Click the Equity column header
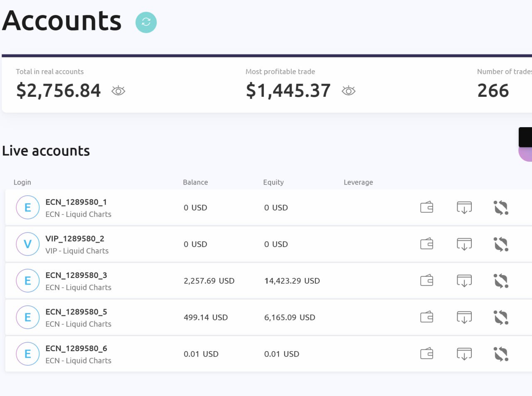Viewport: 532px width, 396px height. 273,182
